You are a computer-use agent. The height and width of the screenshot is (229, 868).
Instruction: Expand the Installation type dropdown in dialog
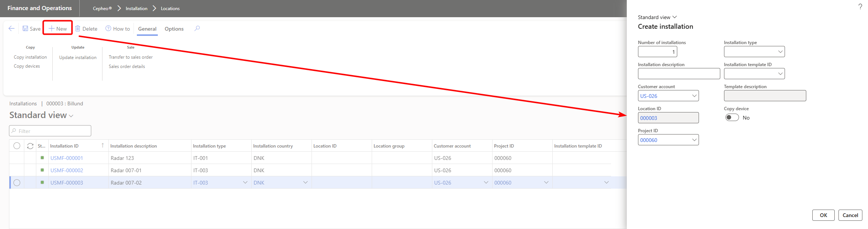tap(780, 52)
